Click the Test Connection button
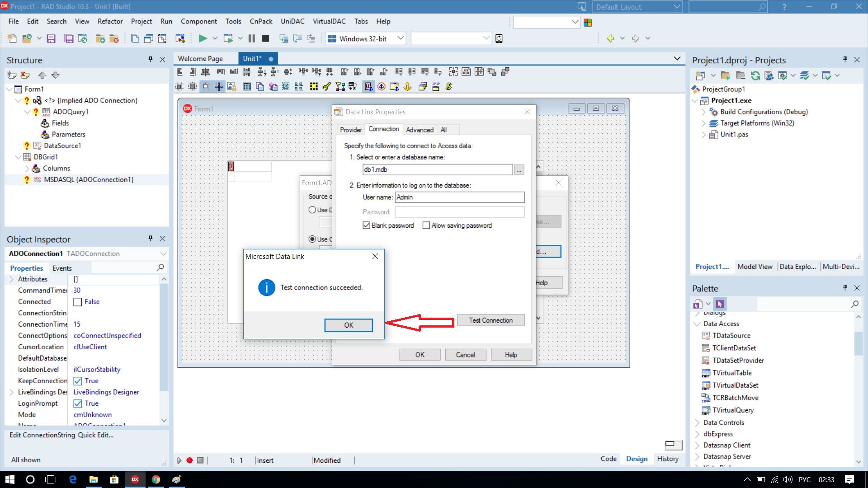 coord(491,320)
